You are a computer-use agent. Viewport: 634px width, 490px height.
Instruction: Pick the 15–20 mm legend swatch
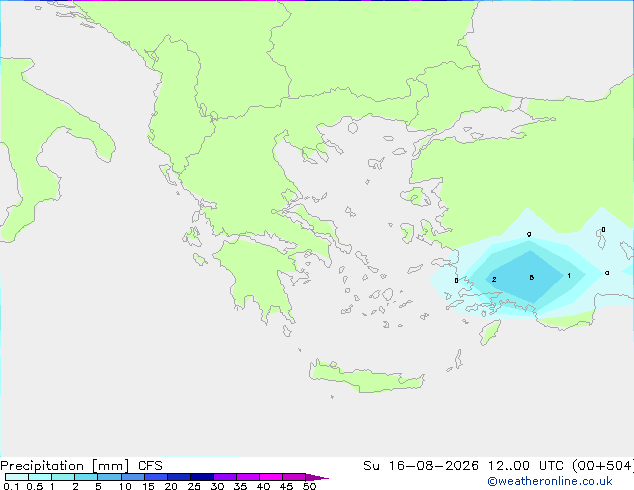(x=155, y=477)
